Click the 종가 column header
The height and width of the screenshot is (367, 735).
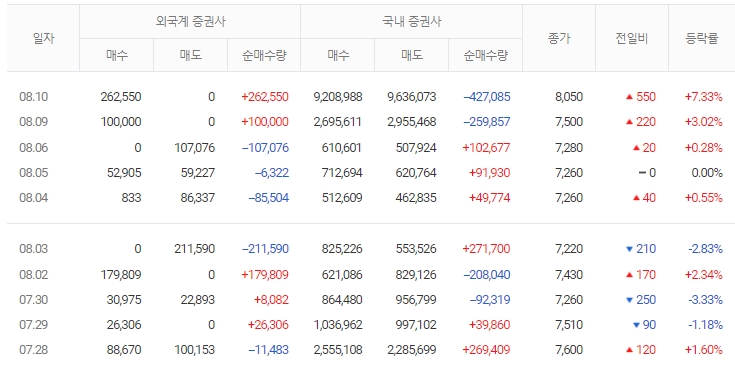559,38
